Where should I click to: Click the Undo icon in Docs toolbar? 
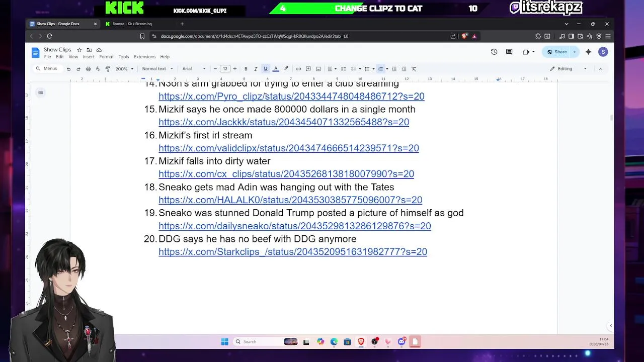coord(68,69)
